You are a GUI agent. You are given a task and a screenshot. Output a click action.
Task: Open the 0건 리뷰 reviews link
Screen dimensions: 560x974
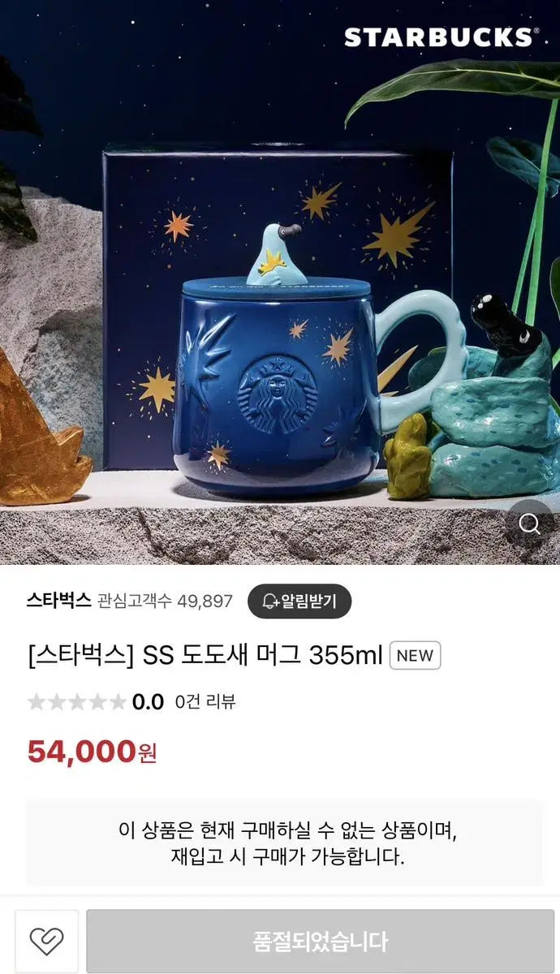click(205, 702)
